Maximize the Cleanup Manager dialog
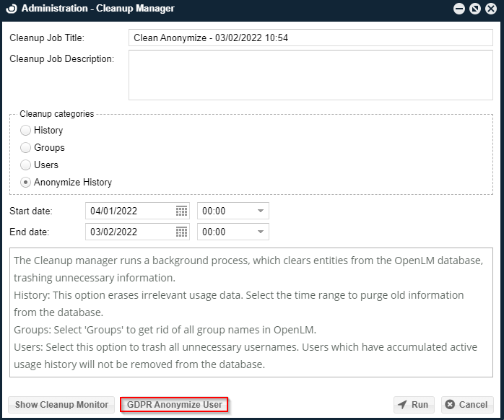504x420 pixels. pos(474,9)
